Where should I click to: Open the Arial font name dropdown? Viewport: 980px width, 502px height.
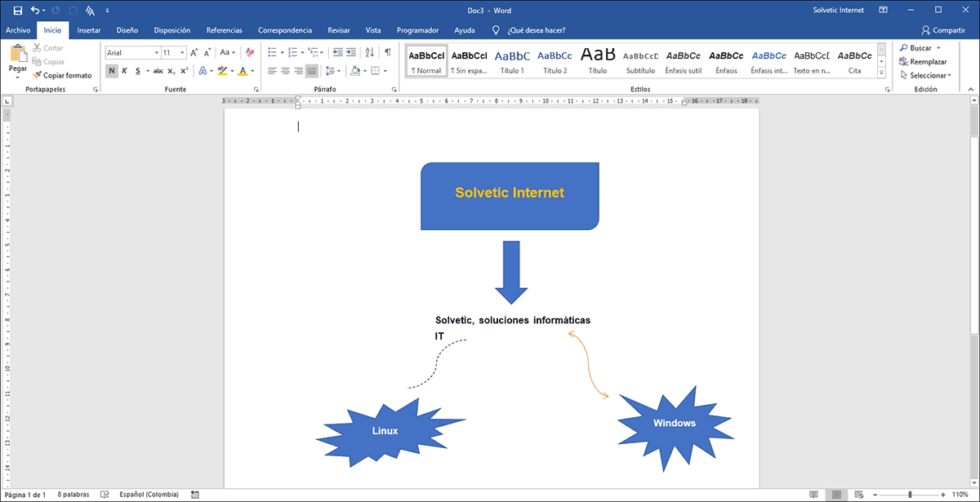(156, 52)
